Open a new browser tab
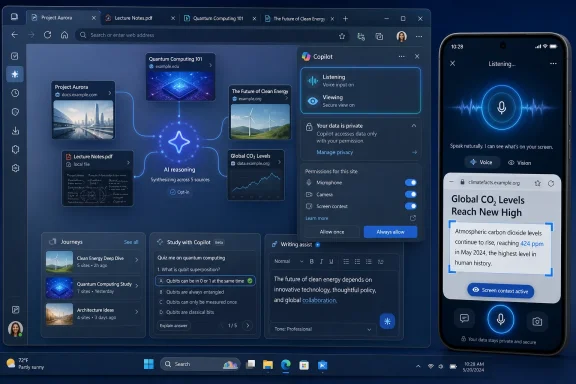Image resolution: width=576 pixels, height=384 pixels. click(x=345, y=18)
